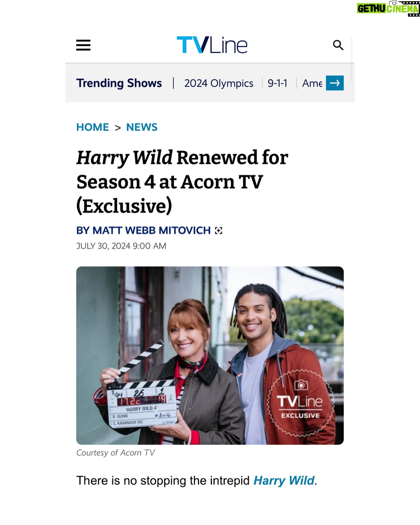Click the Trending Shows label

click(119, 83)
